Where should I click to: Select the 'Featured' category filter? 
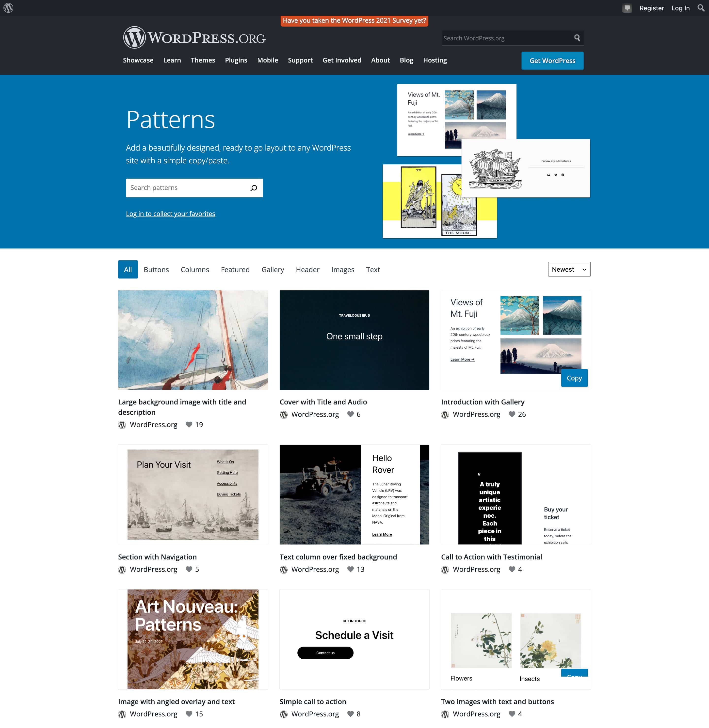point(235,269)
